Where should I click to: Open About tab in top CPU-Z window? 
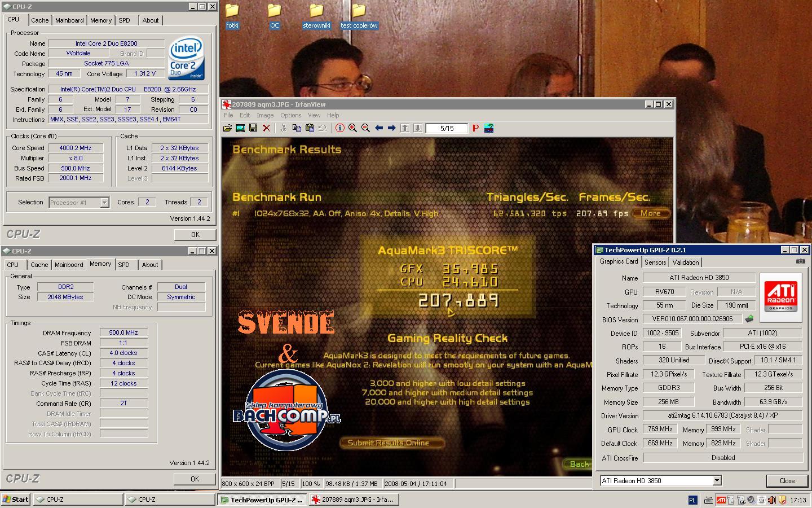(151, 20)
